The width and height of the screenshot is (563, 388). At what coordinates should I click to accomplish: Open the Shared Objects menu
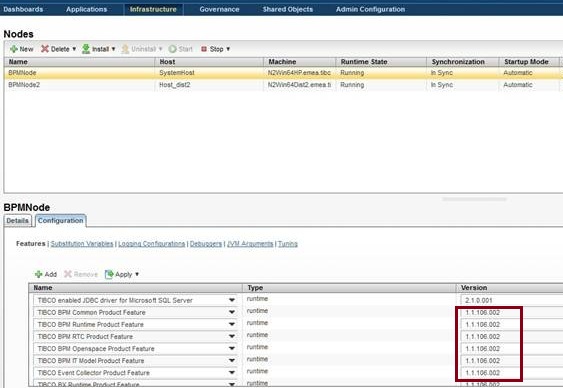click(288, 9)
